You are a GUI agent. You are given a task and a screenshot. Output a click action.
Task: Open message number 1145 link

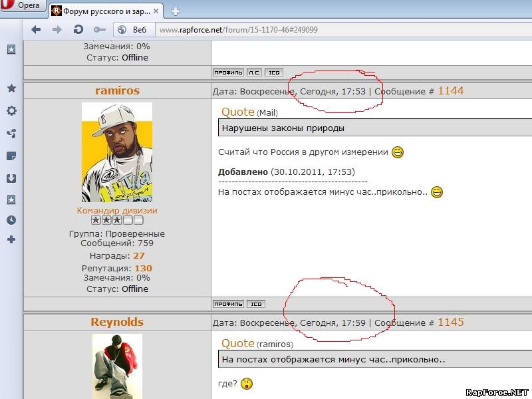click(x=451, y=322)
